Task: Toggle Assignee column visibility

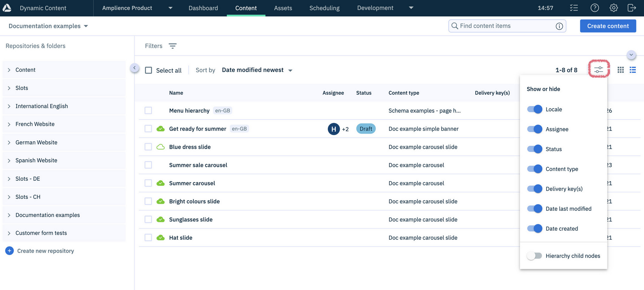Action: [x=534, y=129]
